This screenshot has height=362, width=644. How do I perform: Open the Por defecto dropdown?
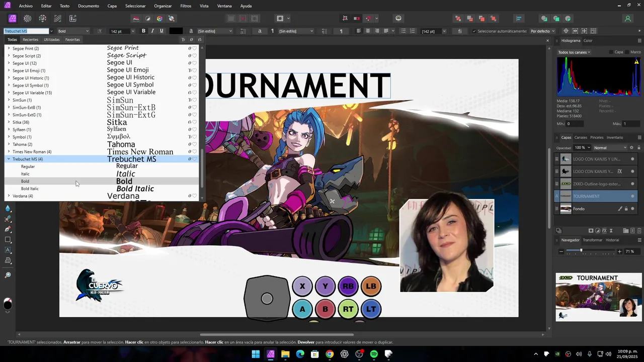point(543,31)
